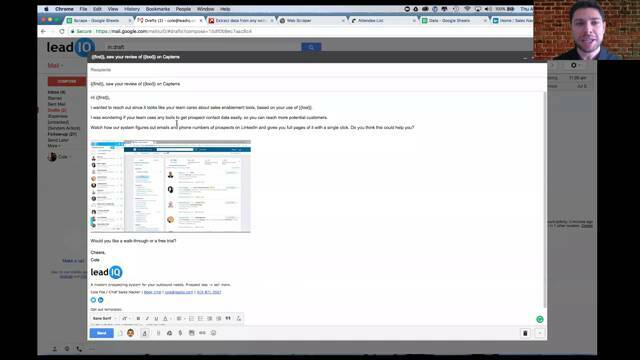Switch to Scrape - Google Sheets tab
The image size is (640, 360).
click(x=97, y=20)
